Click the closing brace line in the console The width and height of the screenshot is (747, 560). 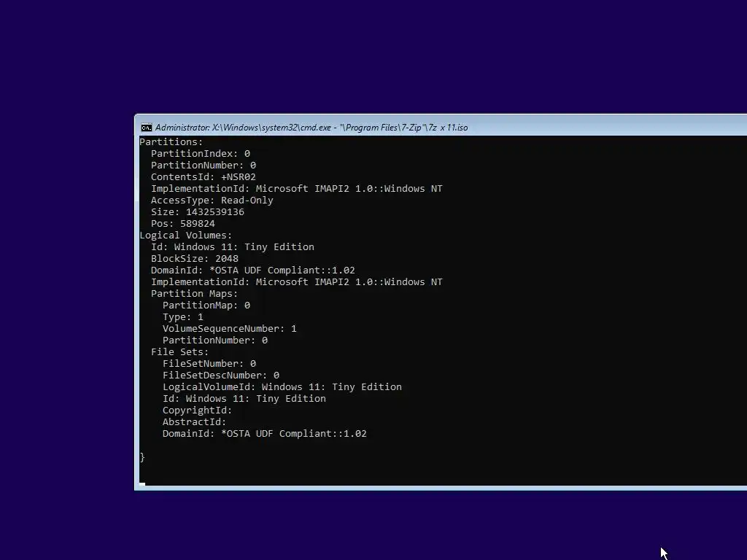(142, 457)
